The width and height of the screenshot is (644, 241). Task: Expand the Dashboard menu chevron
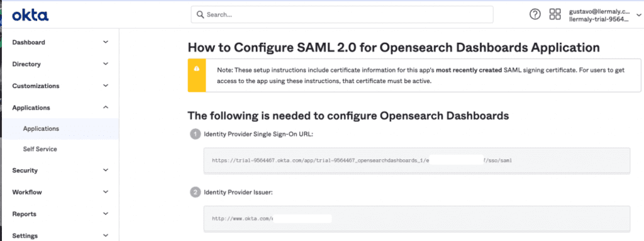click(x=106, y=42)
